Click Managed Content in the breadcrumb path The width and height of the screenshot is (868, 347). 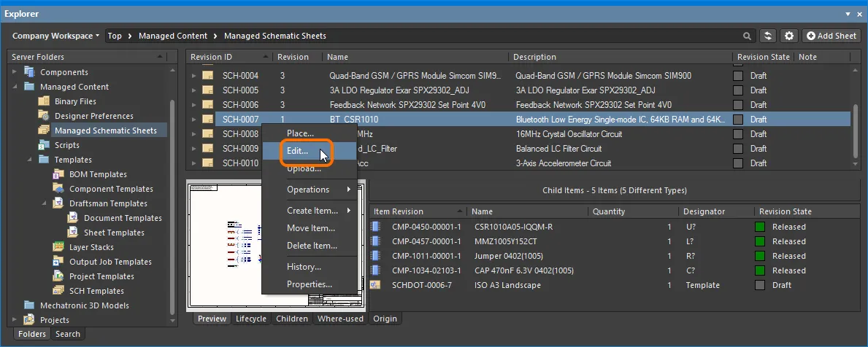173,36
